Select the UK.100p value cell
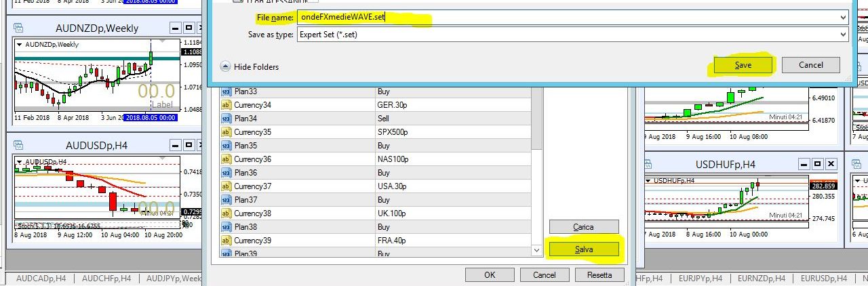 pos(452,213)
